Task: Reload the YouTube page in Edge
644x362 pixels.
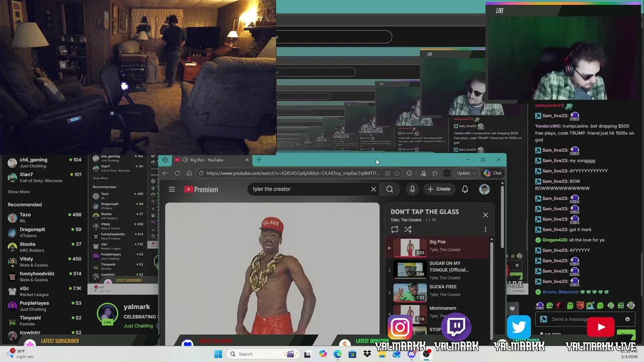Action: point(177,173)
